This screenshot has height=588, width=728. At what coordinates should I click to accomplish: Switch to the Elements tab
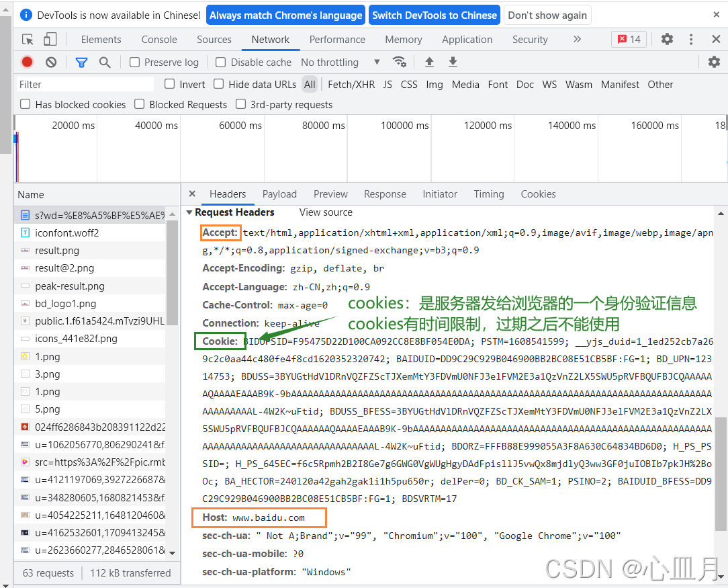(x=101, y=40)
